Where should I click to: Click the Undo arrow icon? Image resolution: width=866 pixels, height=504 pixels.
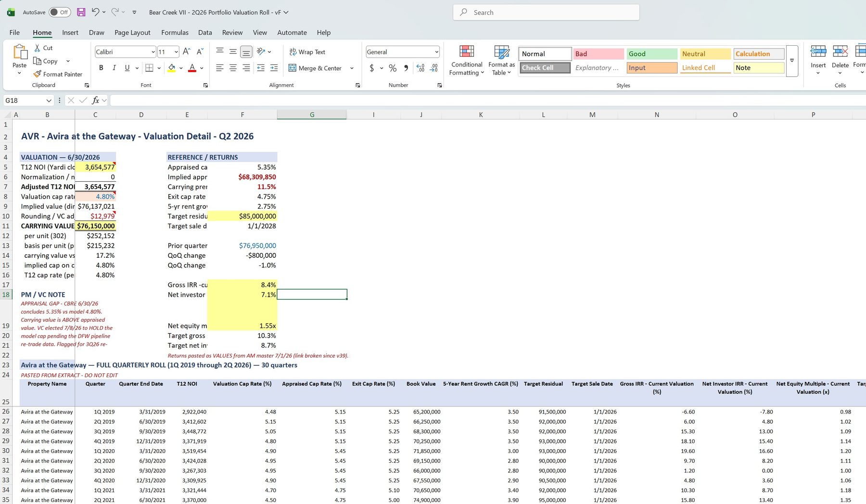pyautogui.click(x=95, y=12)
